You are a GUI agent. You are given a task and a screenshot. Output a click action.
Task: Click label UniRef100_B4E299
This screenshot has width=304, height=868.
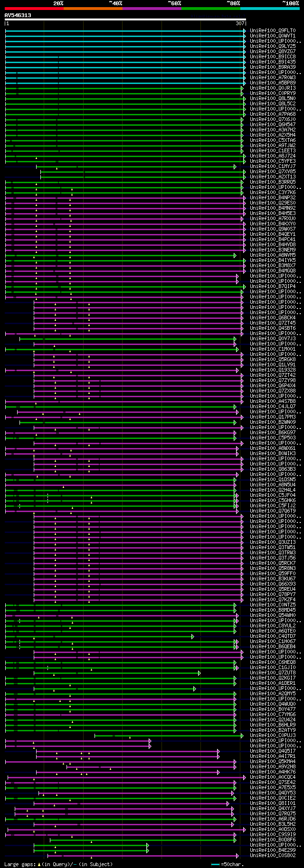click(273, 850)
